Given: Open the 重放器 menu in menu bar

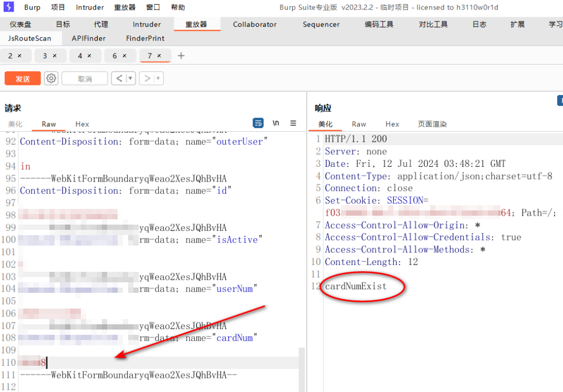Looking at the screenshot, I should (124, 7).
